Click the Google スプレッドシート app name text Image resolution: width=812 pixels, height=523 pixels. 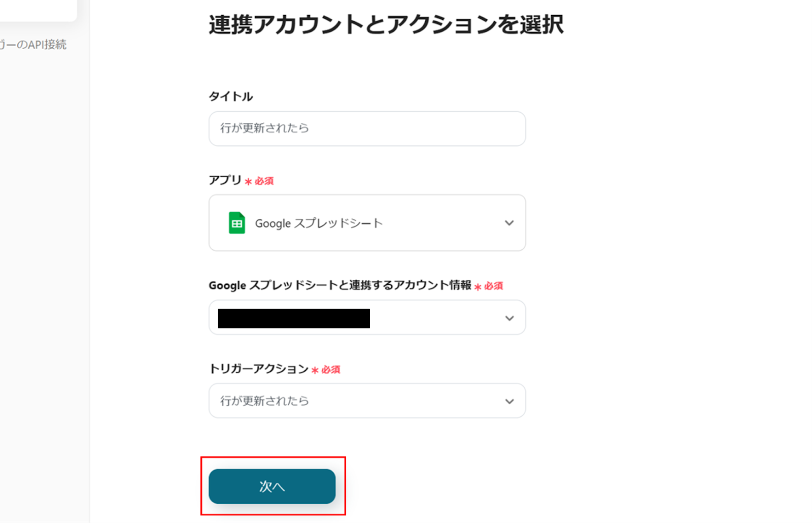pos(318,223)
